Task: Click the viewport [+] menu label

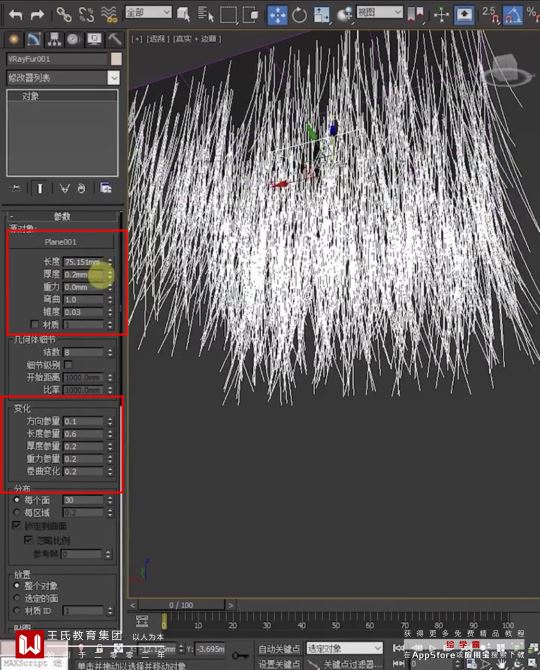Action: tap(137, 39)
